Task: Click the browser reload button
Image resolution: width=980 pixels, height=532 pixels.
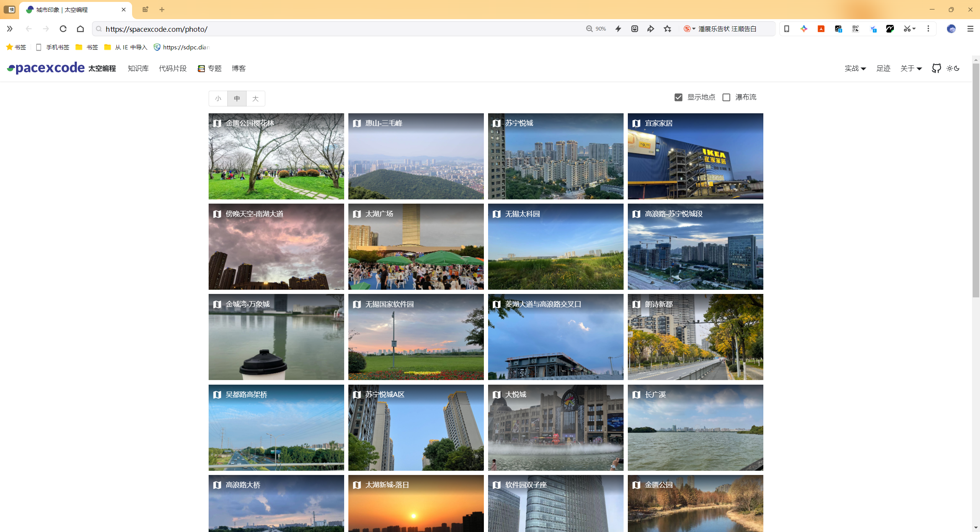Action: [x=63, y=29]
